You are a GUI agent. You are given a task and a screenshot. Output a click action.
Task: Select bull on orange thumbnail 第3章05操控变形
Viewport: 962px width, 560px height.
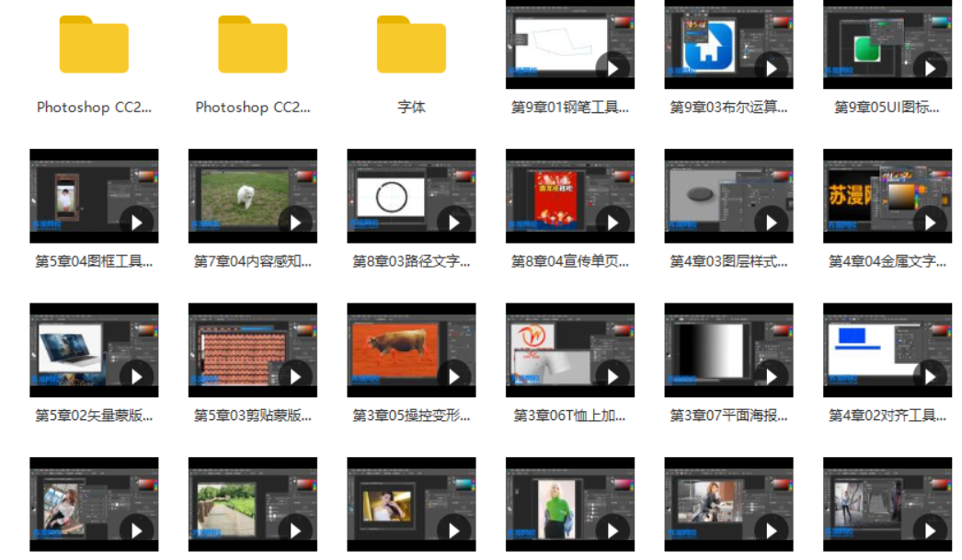(411, 349)
